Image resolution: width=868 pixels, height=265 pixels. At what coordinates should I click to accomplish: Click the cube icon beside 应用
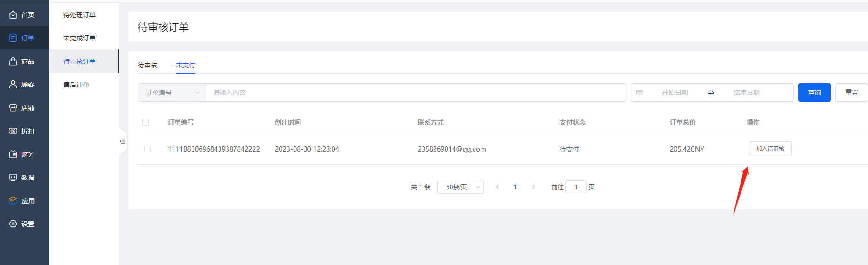[x=13, y=201]
